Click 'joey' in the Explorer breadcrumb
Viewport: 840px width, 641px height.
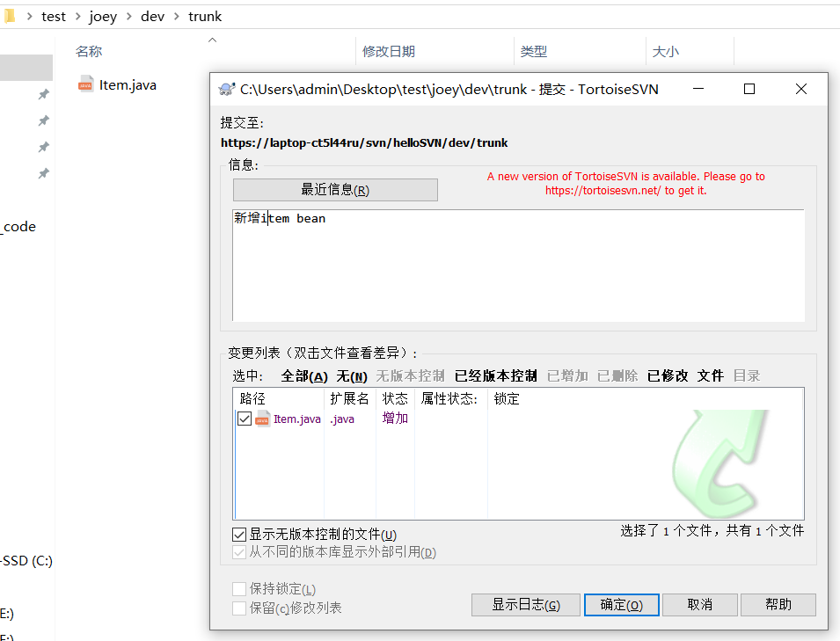click(x=103, y=17)
